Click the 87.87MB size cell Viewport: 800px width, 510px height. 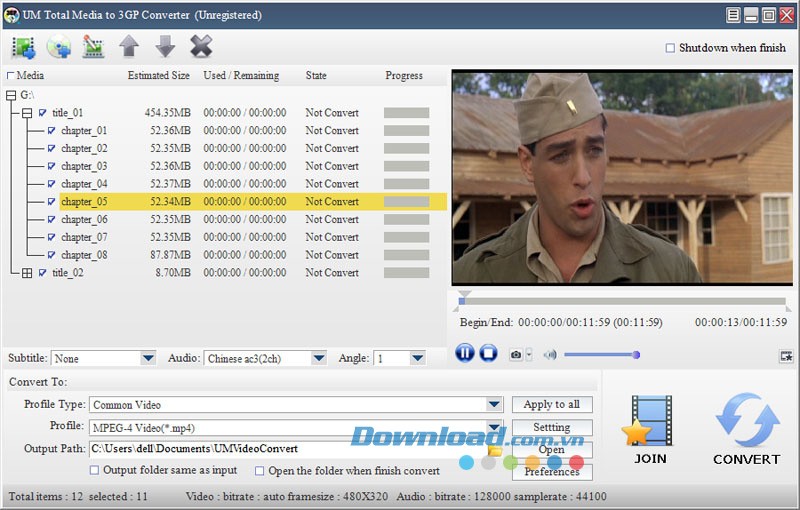coord(170,255)
